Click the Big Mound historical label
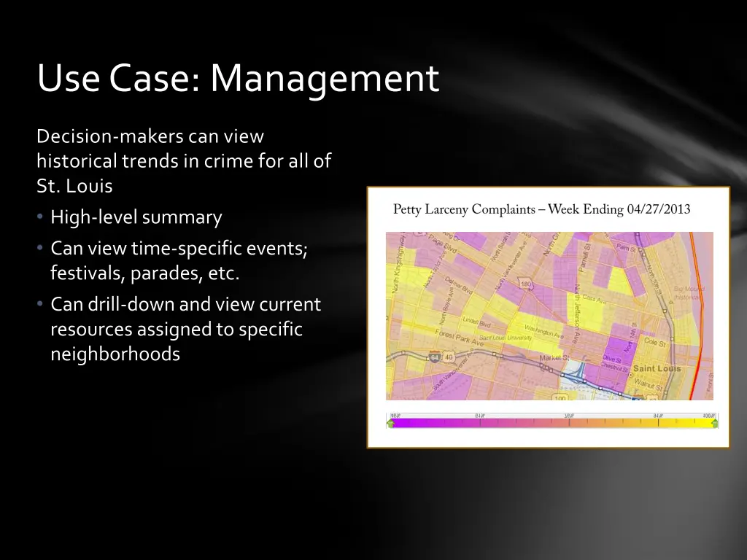 click(689, 293)
